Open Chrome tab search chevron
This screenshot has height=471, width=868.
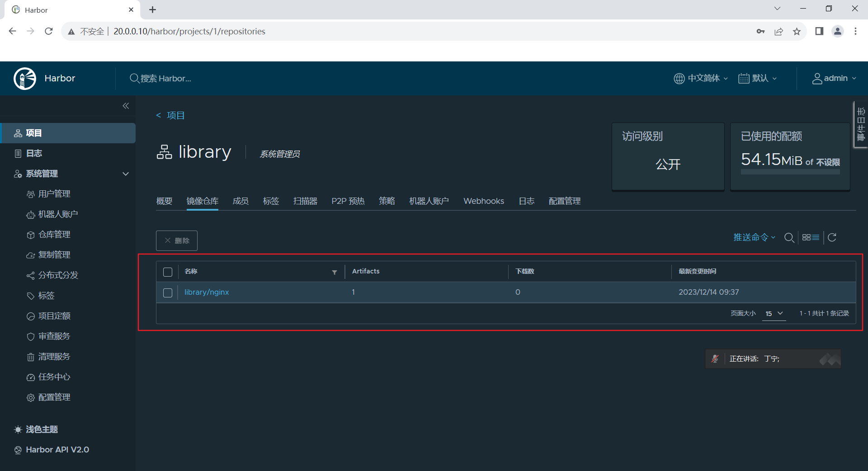point(777,9)
